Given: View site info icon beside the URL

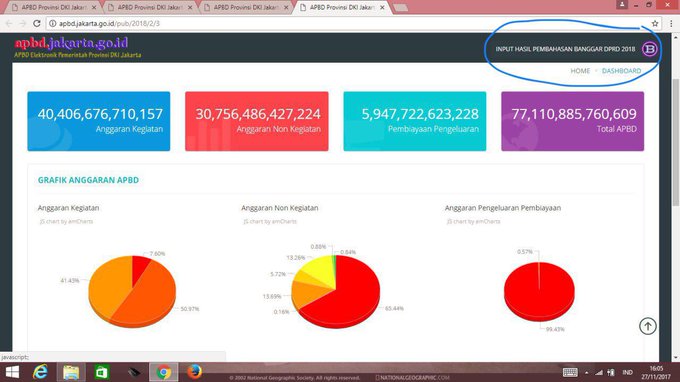Looking at the screenshot, I should tap(52, 23).
